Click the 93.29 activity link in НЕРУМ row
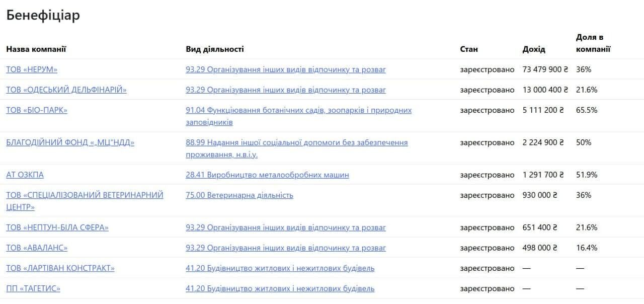644x304 pixels. pos(286,69)
